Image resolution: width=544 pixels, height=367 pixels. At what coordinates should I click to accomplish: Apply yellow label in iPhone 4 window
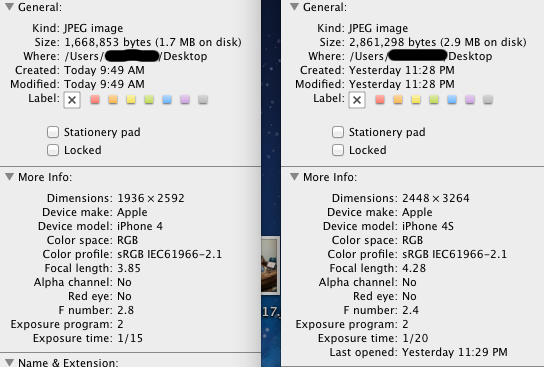[x=131, y=100]
